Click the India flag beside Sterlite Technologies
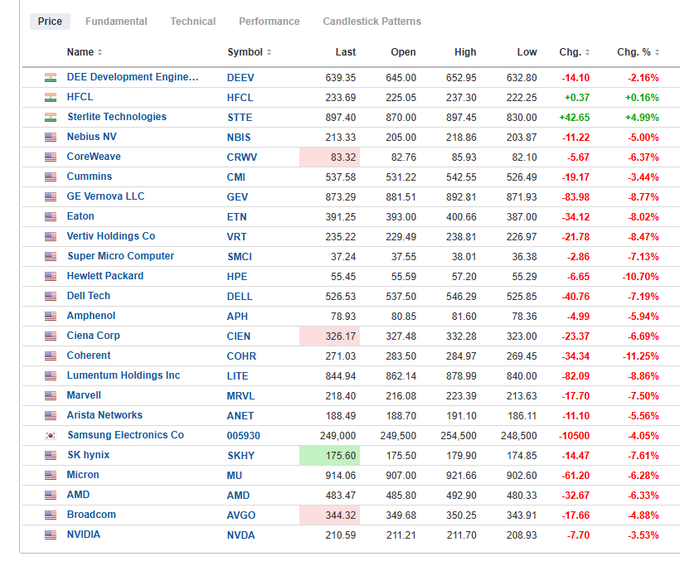This screenshot has height=571, width=680. point(51,117)
